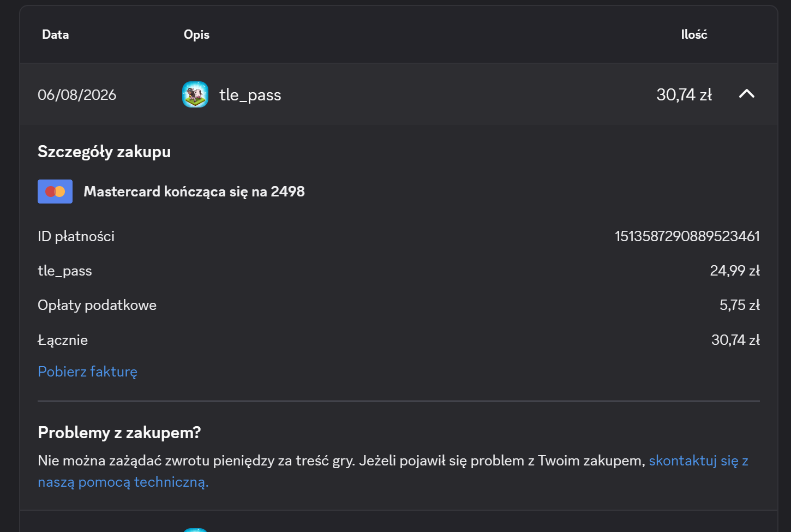This screenshot has height=532, width=791.
Task: Click the Szczegóły zakupu heading
Action: pyautogui.click(x=104, y=152)
